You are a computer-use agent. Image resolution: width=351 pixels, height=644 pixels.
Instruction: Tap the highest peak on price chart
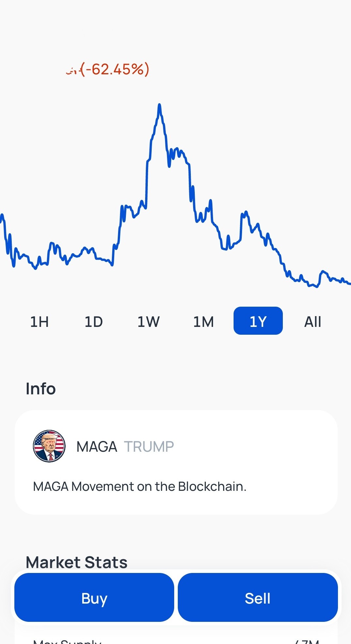[160, 105]
